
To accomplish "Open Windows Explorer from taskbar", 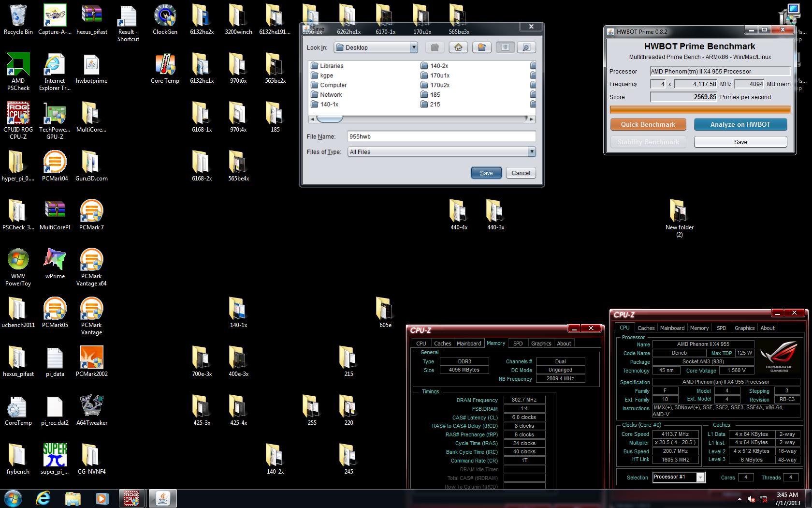I will pyautogui.click(x=73, y=498).
